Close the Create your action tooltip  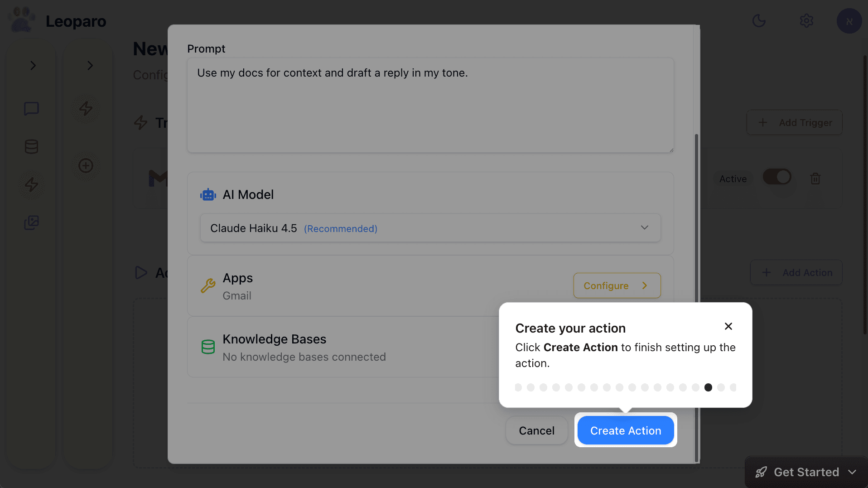click(x=728, y=326)
